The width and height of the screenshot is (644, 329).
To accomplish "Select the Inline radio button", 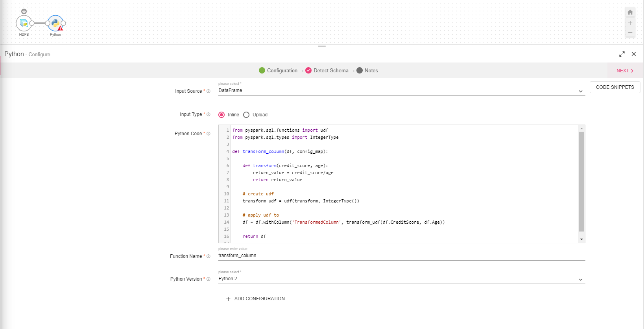I will pos(221,115).
